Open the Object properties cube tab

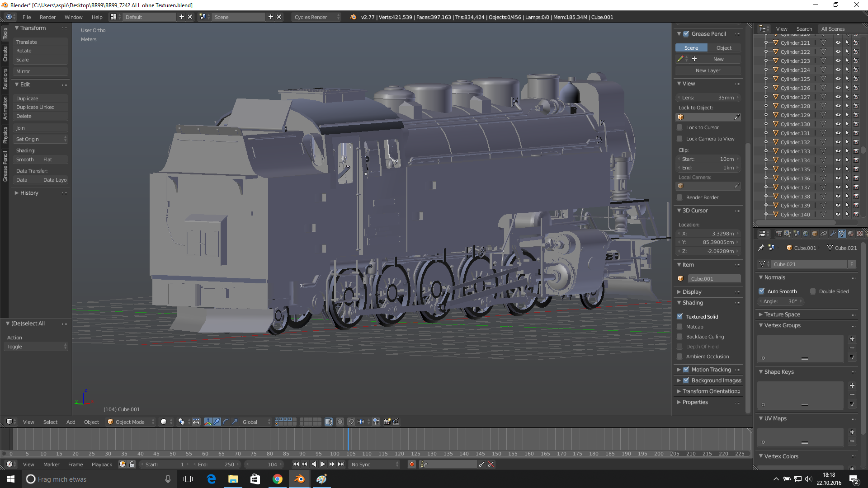point(815,234)
